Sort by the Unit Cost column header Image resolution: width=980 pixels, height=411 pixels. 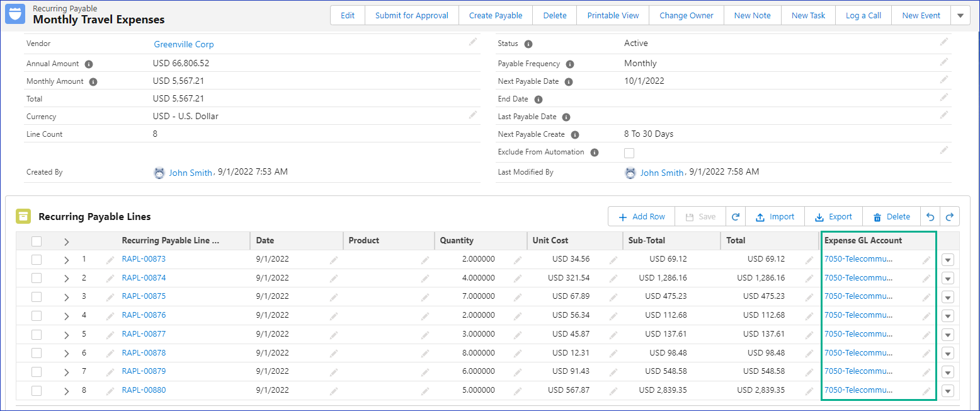[550, 240]
